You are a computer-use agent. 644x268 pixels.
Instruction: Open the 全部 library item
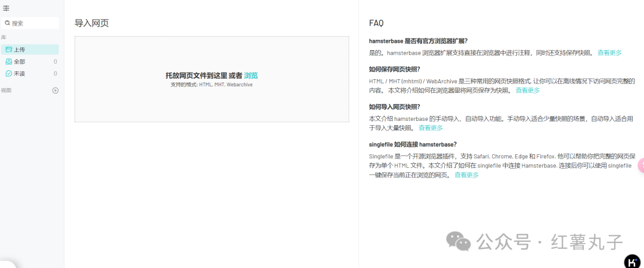click(30, 61)
